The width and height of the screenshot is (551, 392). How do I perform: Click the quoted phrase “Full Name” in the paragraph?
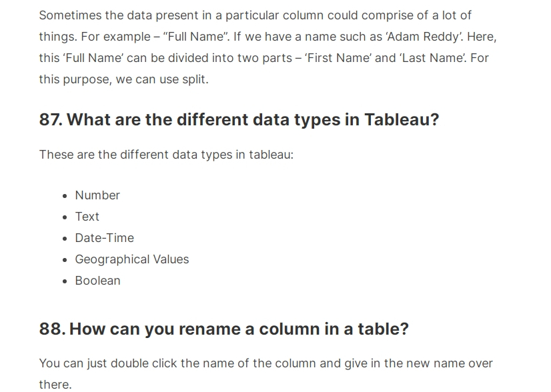click(196, 37)
